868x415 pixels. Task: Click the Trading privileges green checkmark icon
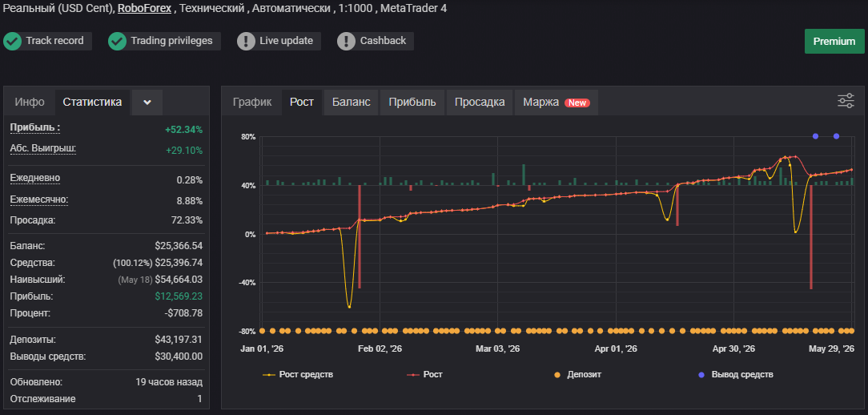[x=118, y=41]
